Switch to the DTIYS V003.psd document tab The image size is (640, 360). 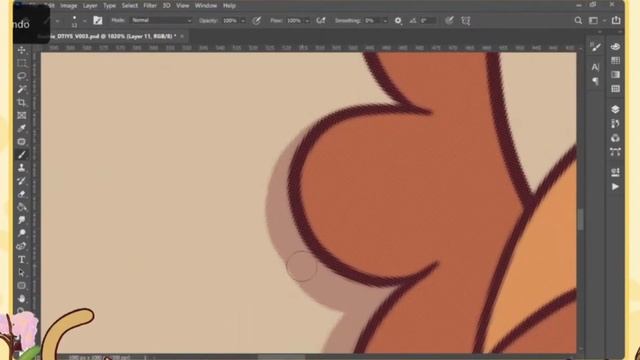coord(112,36)
